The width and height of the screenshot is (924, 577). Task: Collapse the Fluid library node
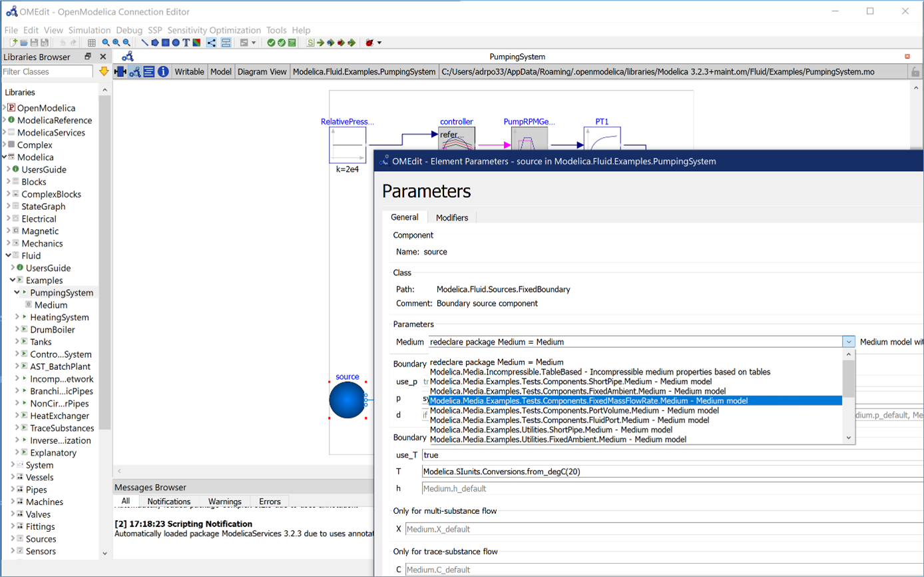click(8, 255)
